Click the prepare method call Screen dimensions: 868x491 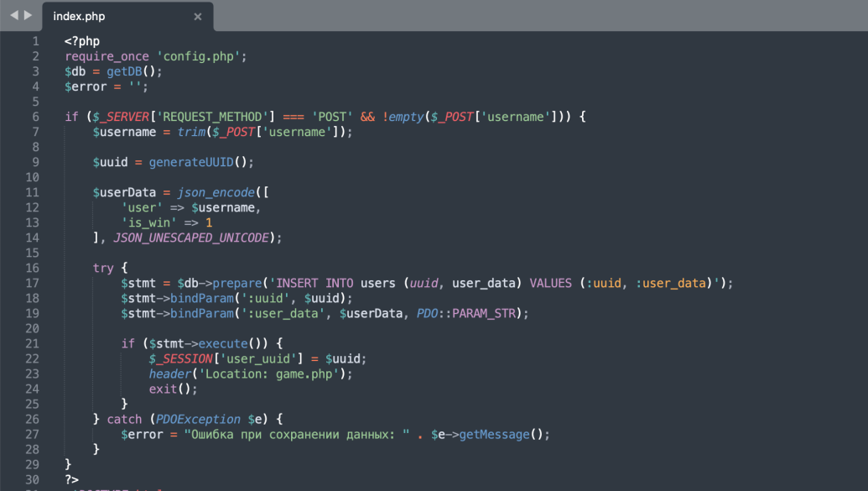[237, 283]
